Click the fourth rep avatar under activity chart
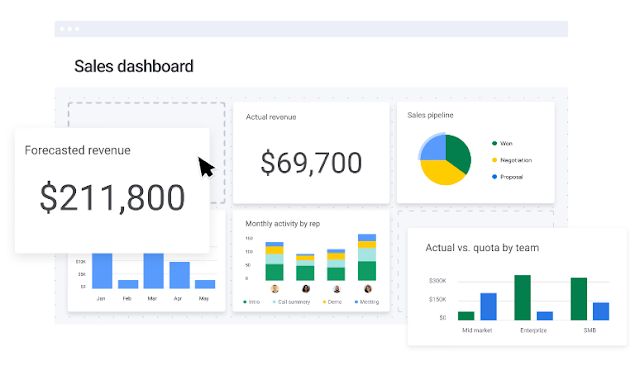The image size is (640, 375). pyautogui.click(x=368, y=289)
